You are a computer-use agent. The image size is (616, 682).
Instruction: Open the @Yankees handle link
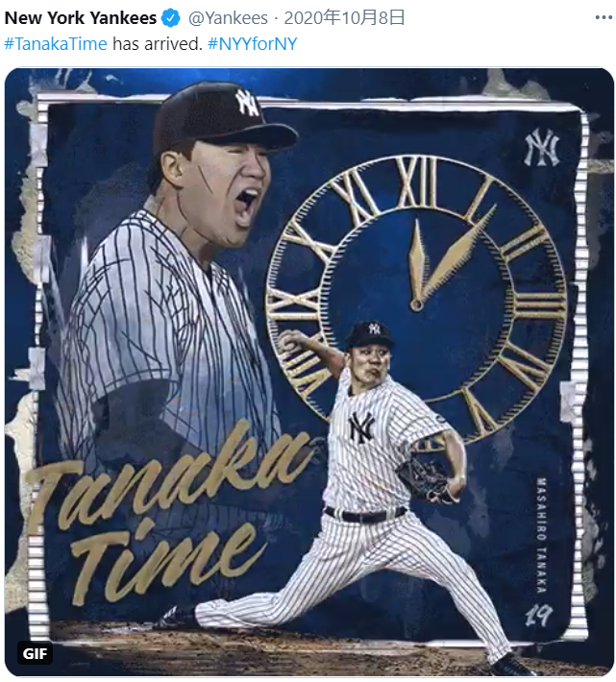(228, 18)
